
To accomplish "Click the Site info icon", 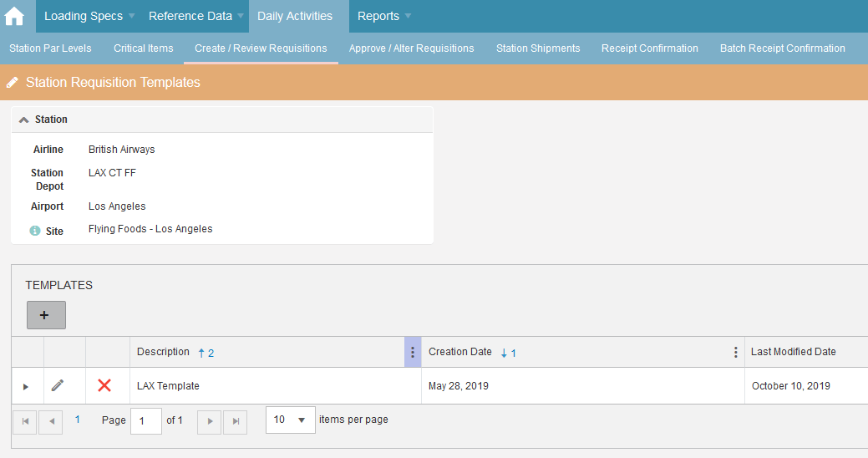I will tap(35, 231).
